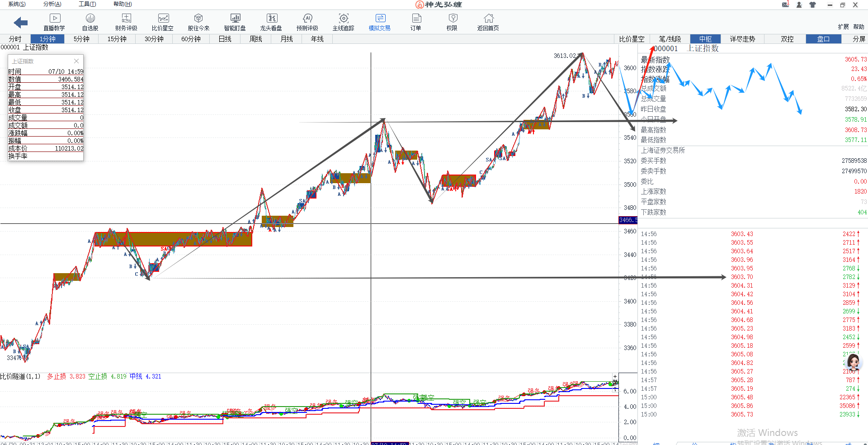This screenshot has width=868, height=445.
Task: Click the 返回首页 home icon
Action: tap(488, 22)
